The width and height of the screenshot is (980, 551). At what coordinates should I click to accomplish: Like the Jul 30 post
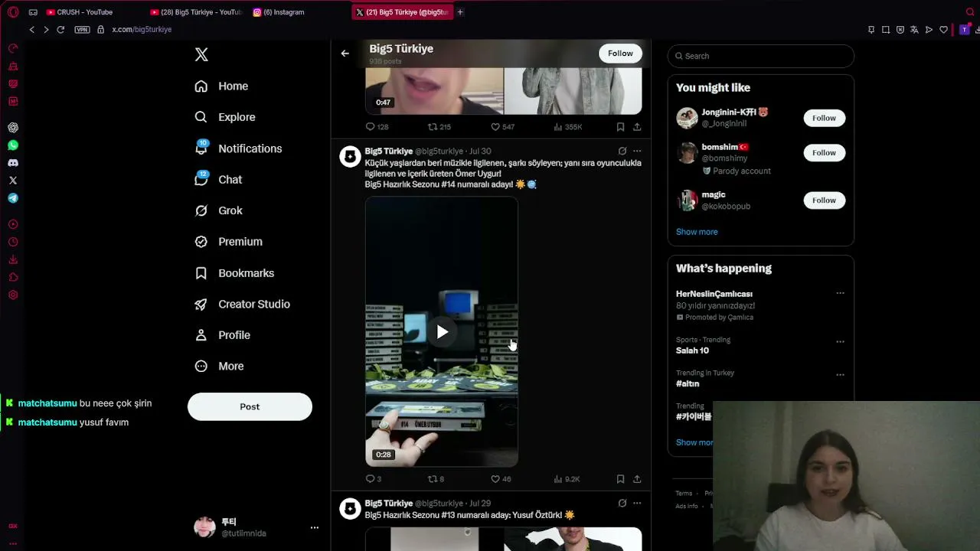pyautogui.click(x=501, y=479)
